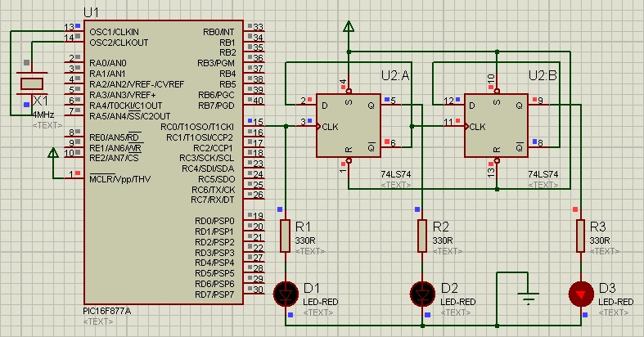This screenshot has height=337, width=644.
Task: Click the 4MHz crystal value label
Action: 43,115
